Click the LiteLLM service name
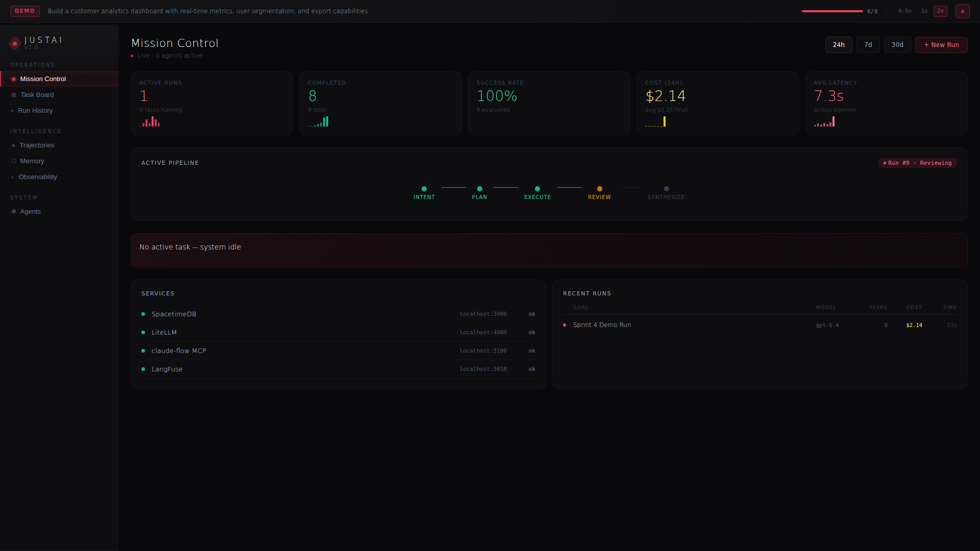980x551 pixels. pyautogui.click(x=164, y=333)
